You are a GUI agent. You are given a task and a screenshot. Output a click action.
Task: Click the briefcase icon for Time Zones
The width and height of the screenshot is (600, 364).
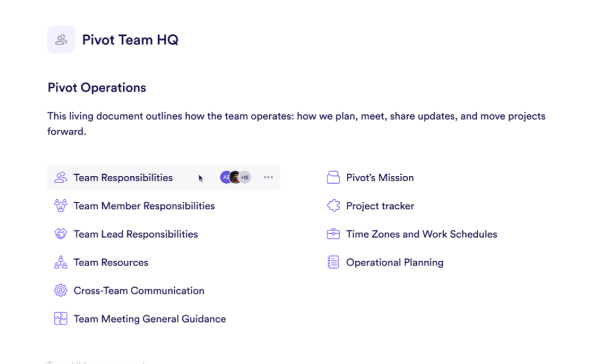333,234
